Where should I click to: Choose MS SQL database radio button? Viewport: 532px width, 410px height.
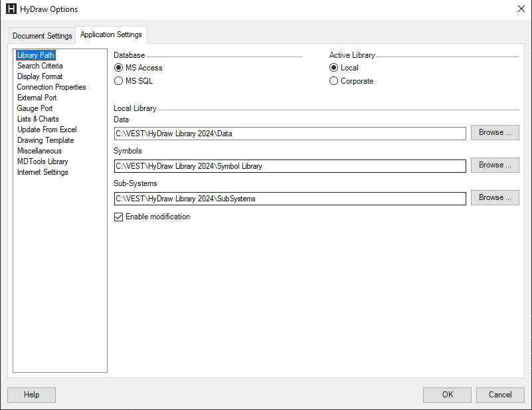[x=118, y=81]
